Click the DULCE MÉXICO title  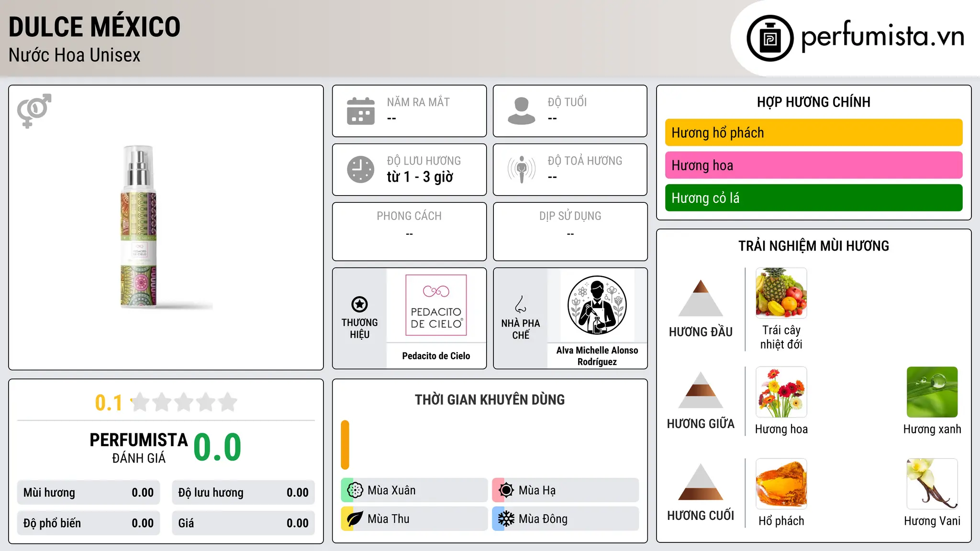pos(94,27)
